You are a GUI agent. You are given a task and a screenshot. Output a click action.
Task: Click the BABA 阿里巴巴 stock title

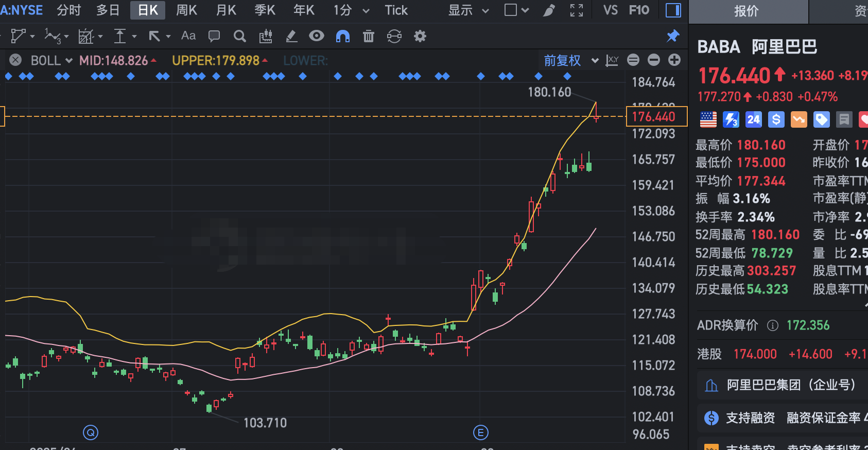pos(757,47)
